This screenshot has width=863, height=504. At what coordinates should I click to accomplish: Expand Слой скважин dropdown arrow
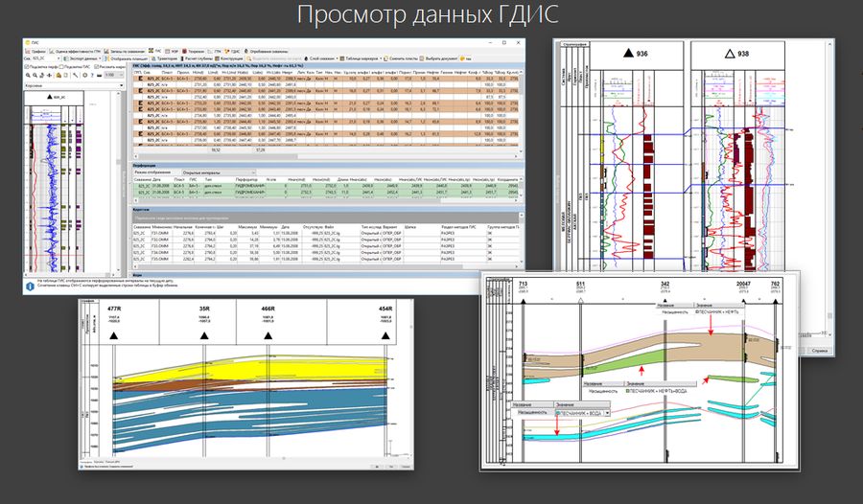[337, 58]
